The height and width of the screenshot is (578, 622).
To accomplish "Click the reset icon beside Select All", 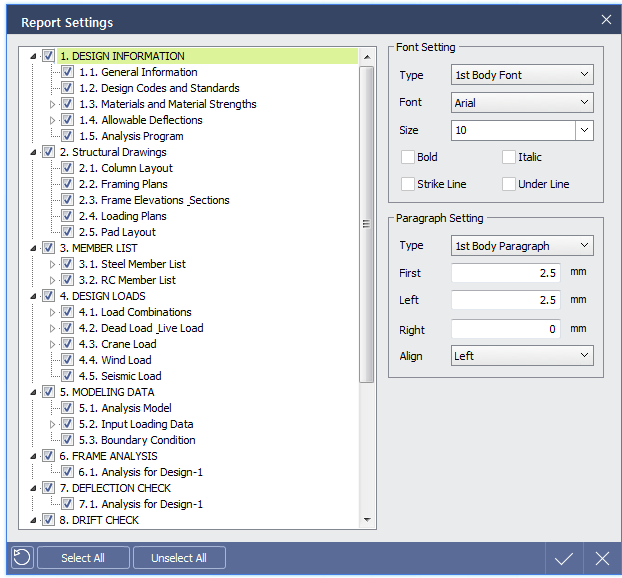I will (20, 558).
